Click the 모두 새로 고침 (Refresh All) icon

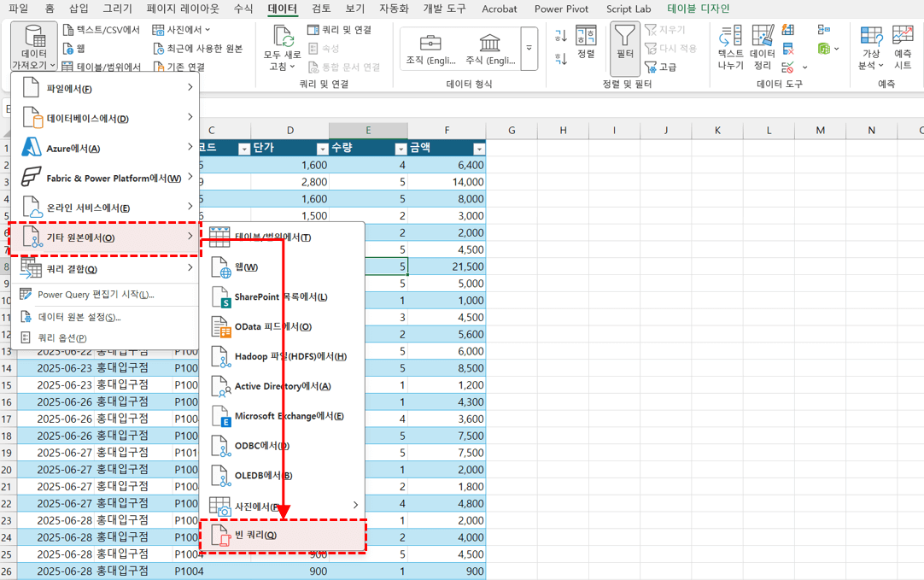pos(283,47)
